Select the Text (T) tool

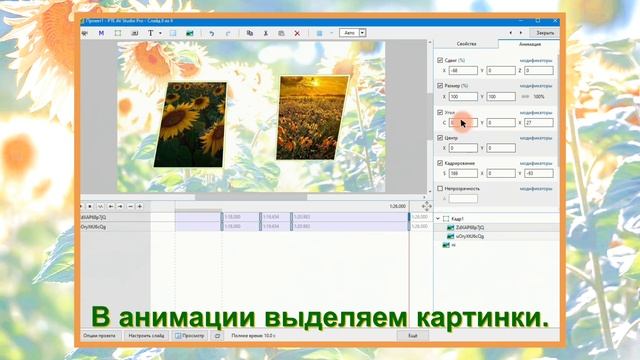[x=151, y=33]
